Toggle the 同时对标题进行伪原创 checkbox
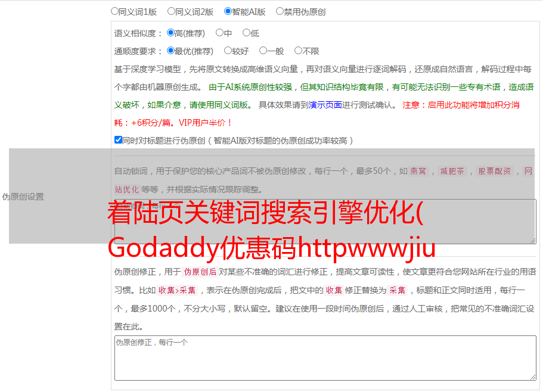The image size is (543, 392). click(x=118, y=140)
